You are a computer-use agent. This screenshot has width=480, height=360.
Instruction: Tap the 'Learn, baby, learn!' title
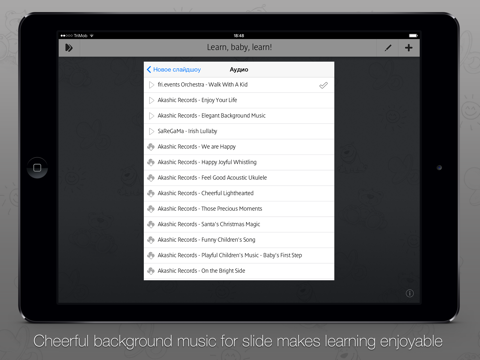(x=239, y=47)
